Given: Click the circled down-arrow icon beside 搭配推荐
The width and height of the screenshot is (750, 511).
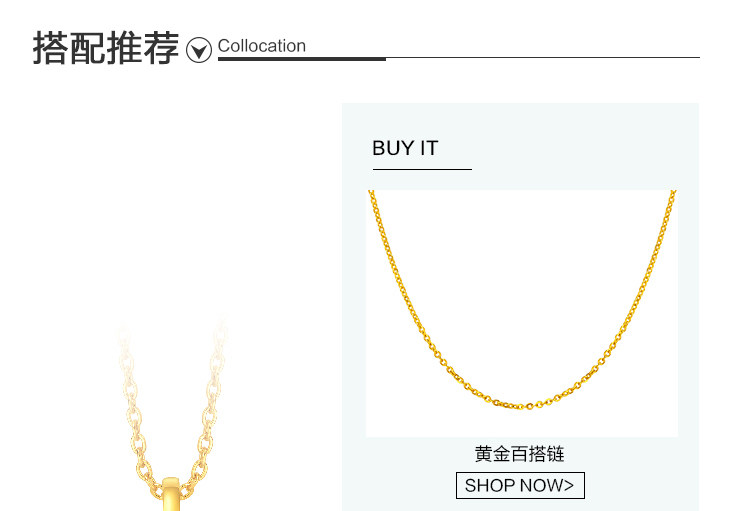Looking at the screenshot, I should click(199, 50).
